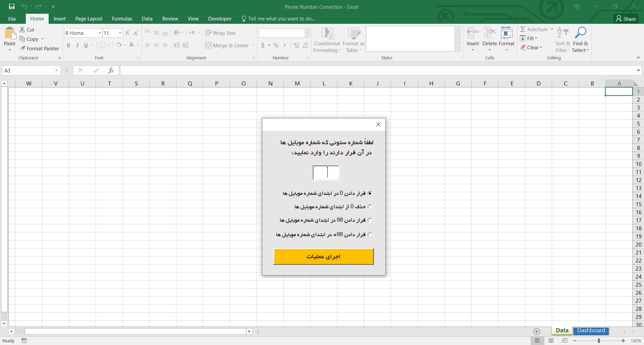Open the Conditional Formatting icon

coord(327,34)
